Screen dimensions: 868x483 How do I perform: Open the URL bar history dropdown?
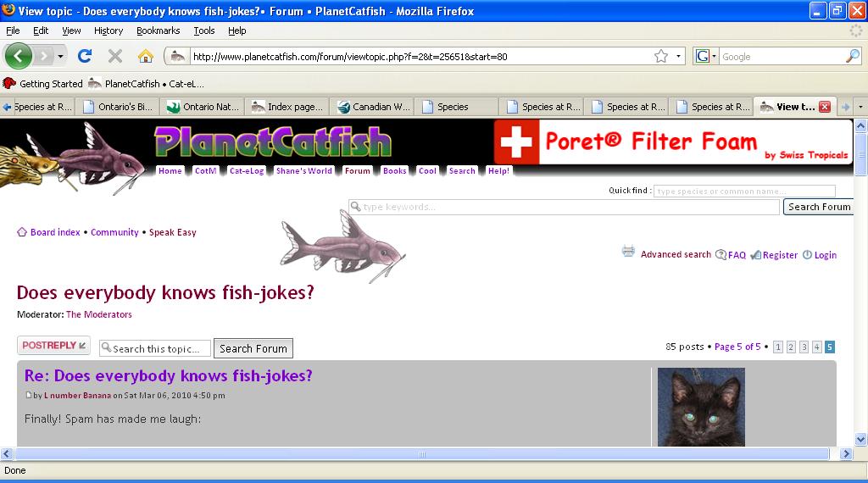[678, 56]
